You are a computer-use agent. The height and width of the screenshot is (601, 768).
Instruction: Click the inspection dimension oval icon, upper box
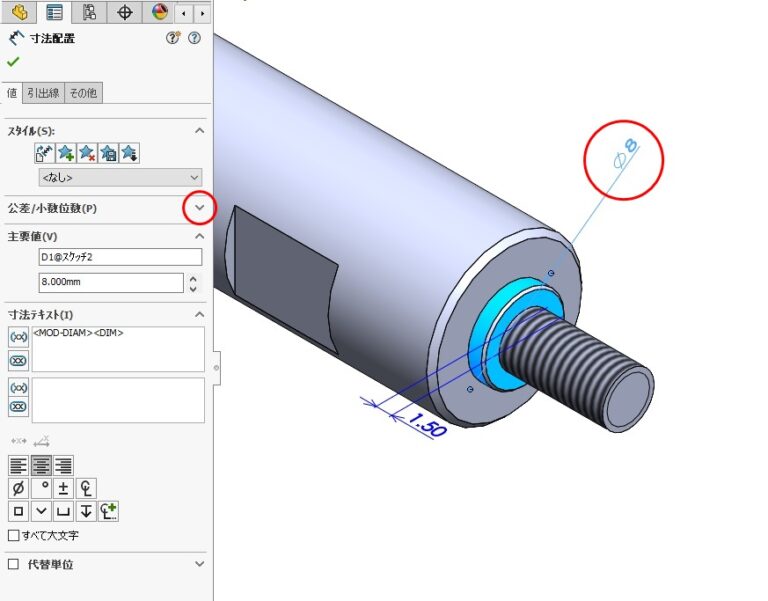pyautogui.click(x=19, y=361)
